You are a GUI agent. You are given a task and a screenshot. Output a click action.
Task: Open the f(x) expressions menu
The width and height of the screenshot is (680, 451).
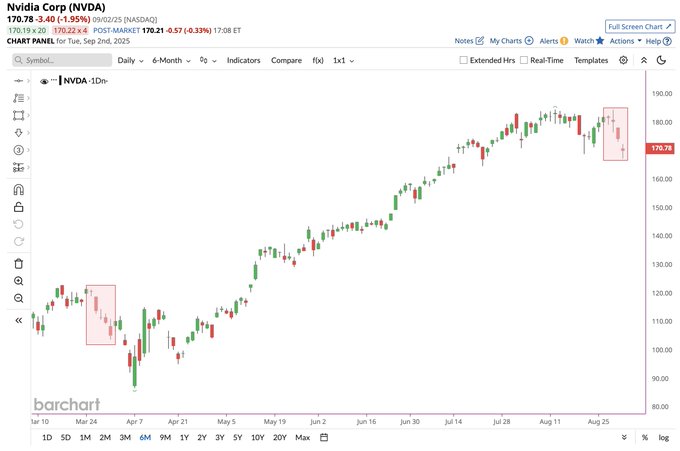318,60
